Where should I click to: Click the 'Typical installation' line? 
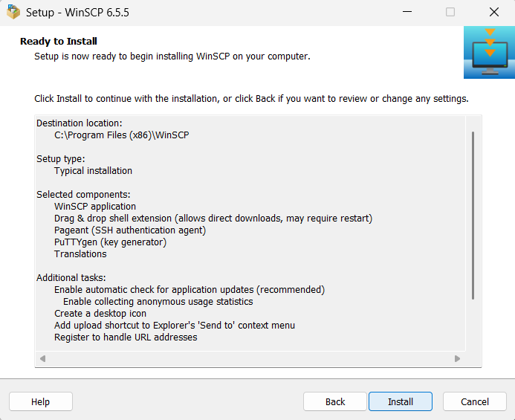click(x=93, y=170)
